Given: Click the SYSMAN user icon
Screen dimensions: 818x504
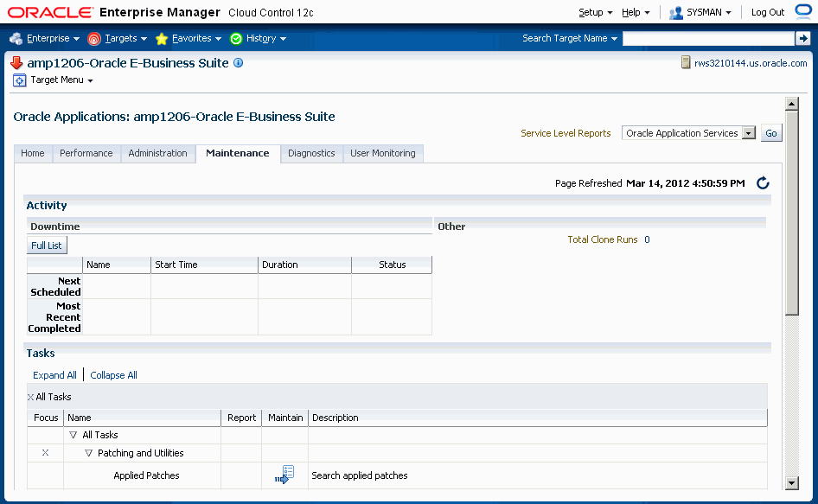Looking at the screenshot, I should click(675, 12).
